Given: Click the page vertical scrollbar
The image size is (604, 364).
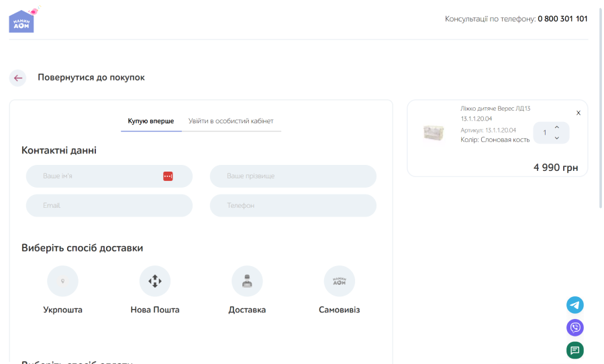Looking at the screenshot, I should coord(600,108).
